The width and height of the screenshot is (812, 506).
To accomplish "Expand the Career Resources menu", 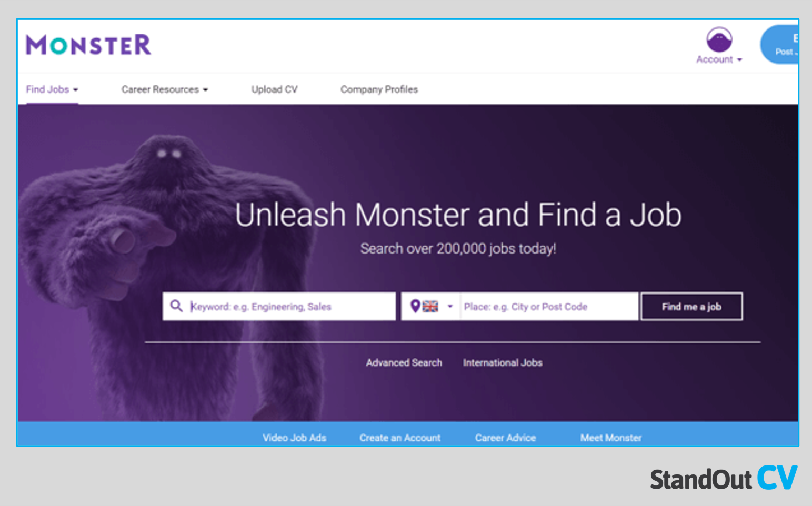I will 165,89.
